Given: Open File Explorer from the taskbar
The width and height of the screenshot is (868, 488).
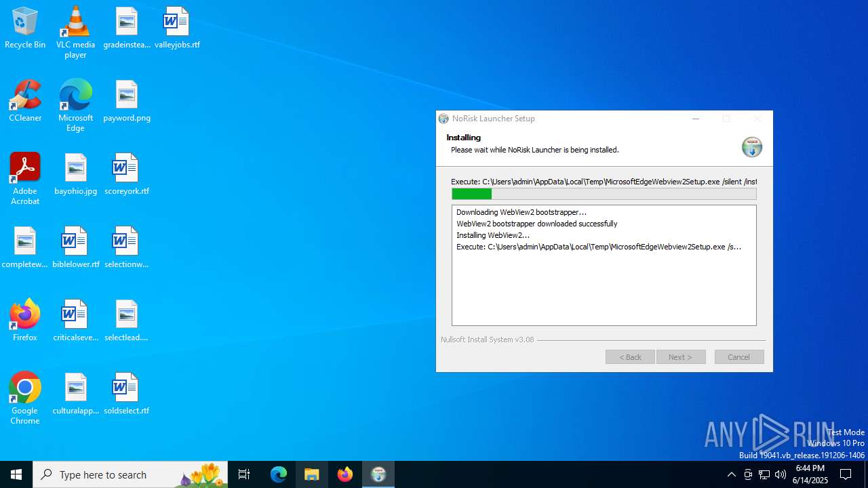Looking at the screenshot, I should pos(312,474).
